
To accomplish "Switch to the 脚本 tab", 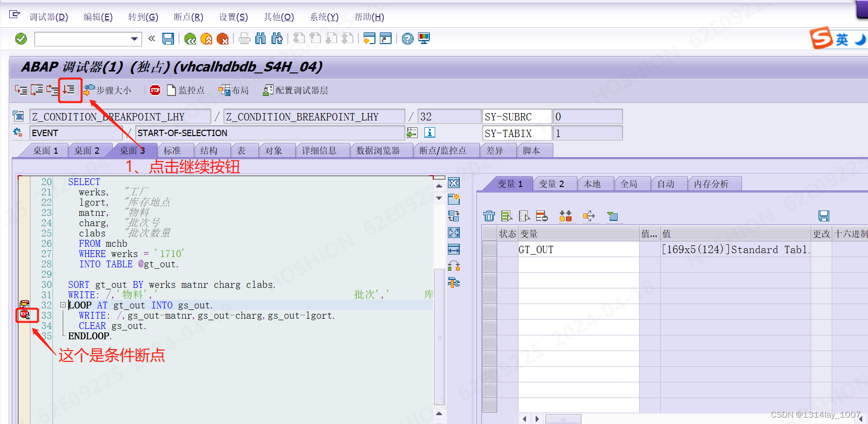I will pos(531,151).
